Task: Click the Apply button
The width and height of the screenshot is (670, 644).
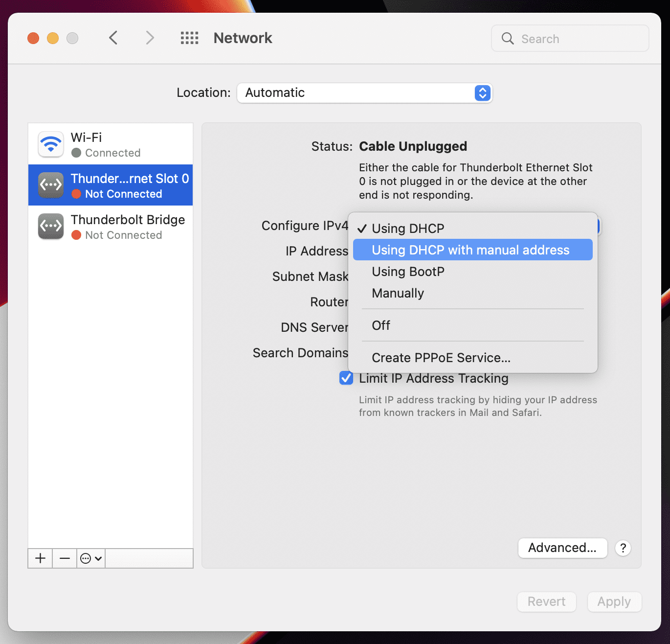Action: [x=614, y=602]
